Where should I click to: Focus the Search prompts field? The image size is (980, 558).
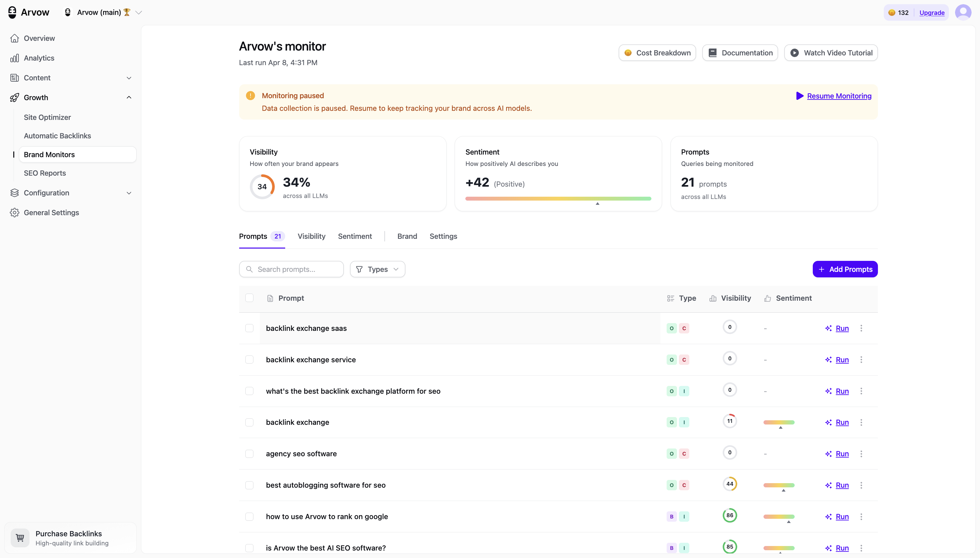point(291,269)
